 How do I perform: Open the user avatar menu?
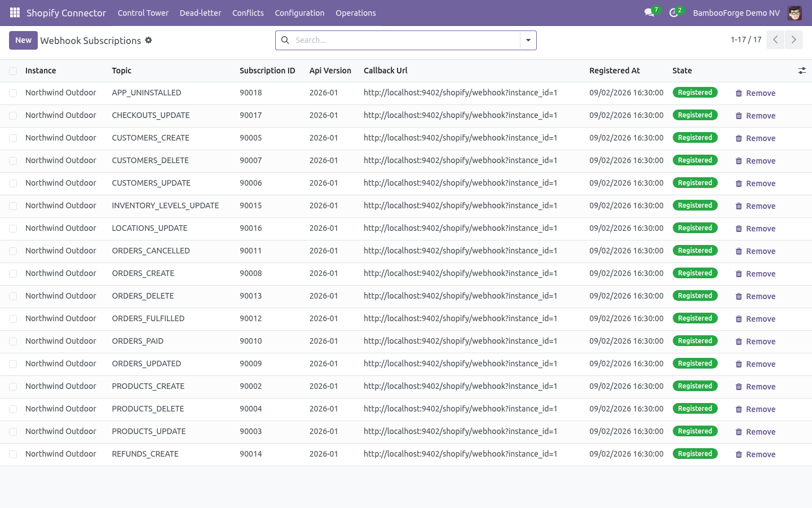click(795, 12)
